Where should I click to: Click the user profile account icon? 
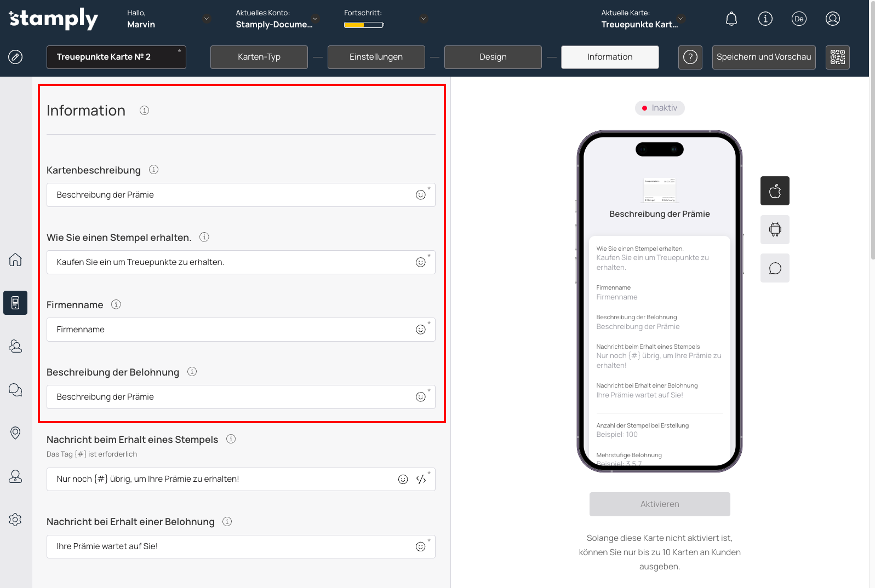(832, 19)
